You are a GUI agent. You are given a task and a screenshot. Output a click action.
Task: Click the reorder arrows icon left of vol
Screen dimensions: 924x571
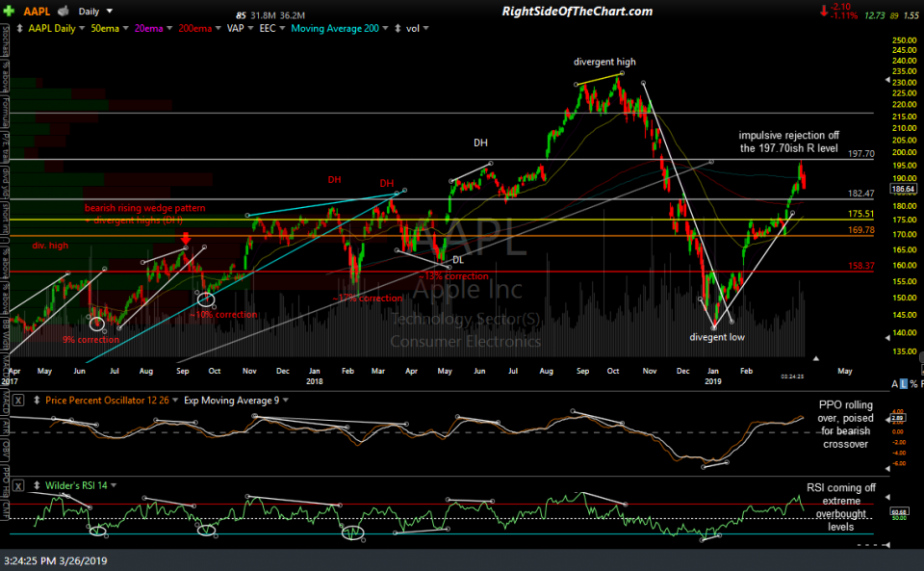pyautogui.click(x=397, y=28)
